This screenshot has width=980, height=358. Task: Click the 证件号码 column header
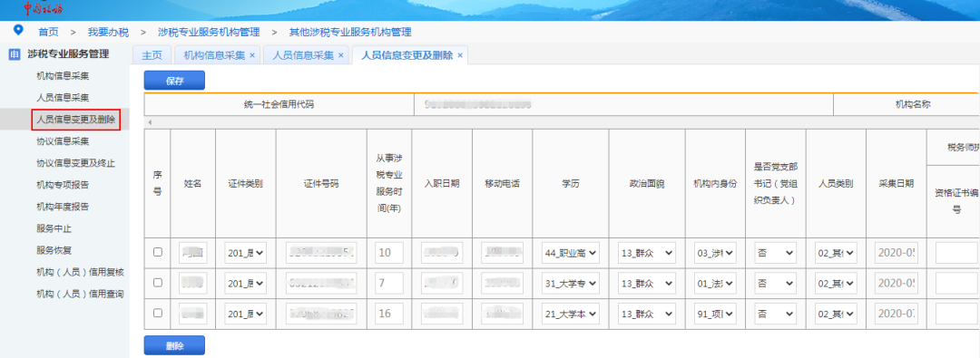pyautogui.click(x=321, y=184)
